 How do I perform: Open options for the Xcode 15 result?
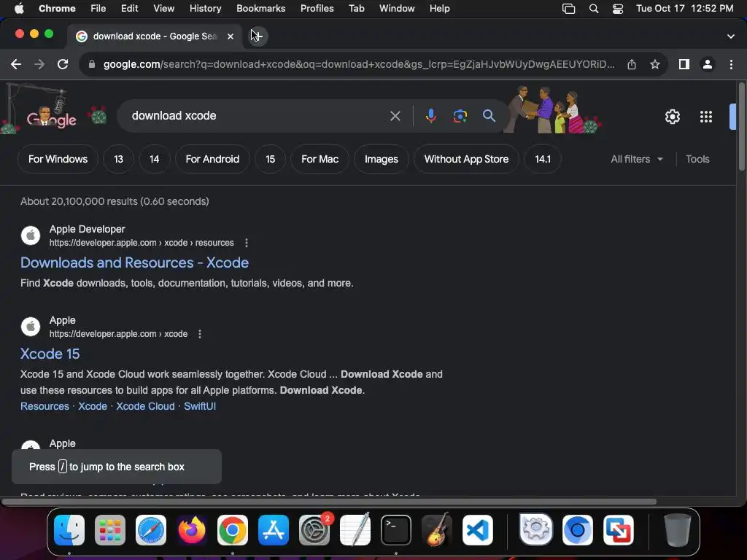200,334
